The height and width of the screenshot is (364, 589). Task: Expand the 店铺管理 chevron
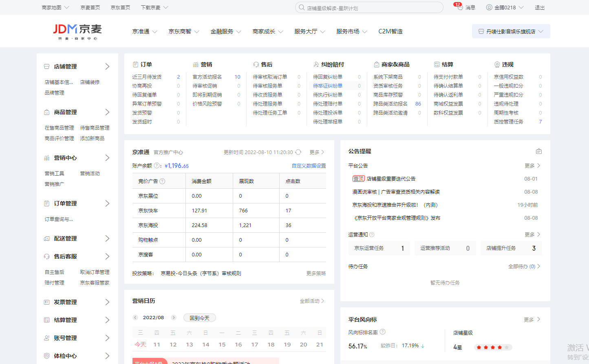point(107,66)
